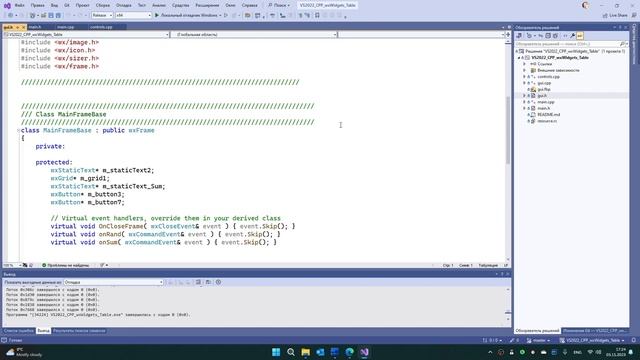Switch to Visual Studio taskbar icon
The height and width of the screenshot is (360, 640).
[364, 352]
